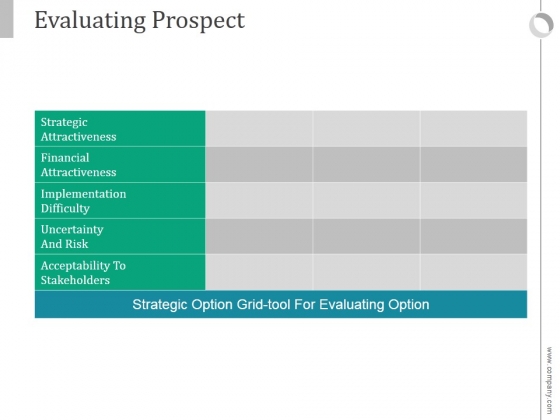This screenshot has width=560, height=420.
Task: Click last empty cell in Acceptability To Stakeholders row
Action: pos(474,272)
